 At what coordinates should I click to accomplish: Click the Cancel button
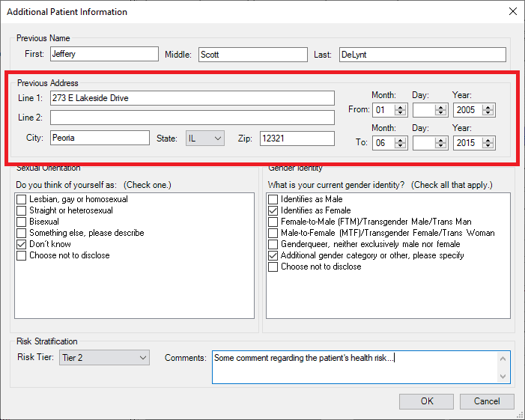click(487, 401)
